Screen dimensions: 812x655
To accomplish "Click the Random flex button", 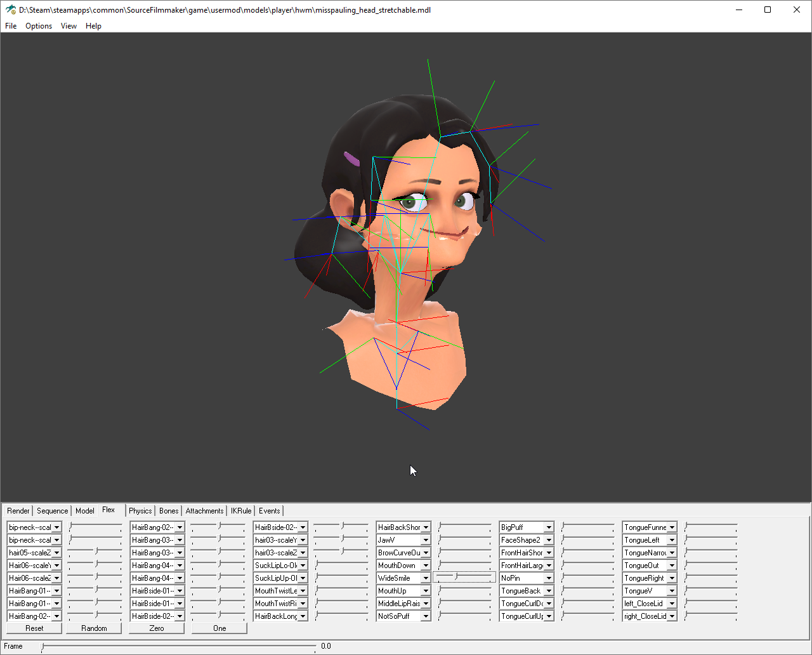I will 94,628.
